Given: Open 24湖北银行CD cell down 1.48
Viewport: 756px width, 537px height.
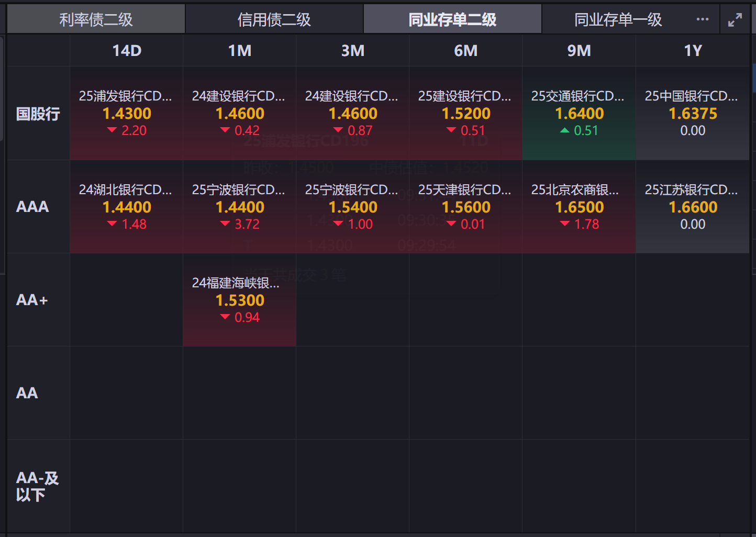Looking at the screenshot, I should click(126, 207).
